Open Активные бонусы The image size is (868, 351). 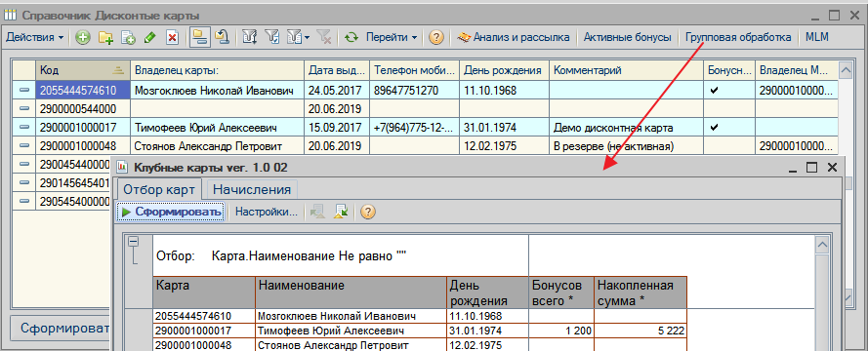[x=627, y=38]
